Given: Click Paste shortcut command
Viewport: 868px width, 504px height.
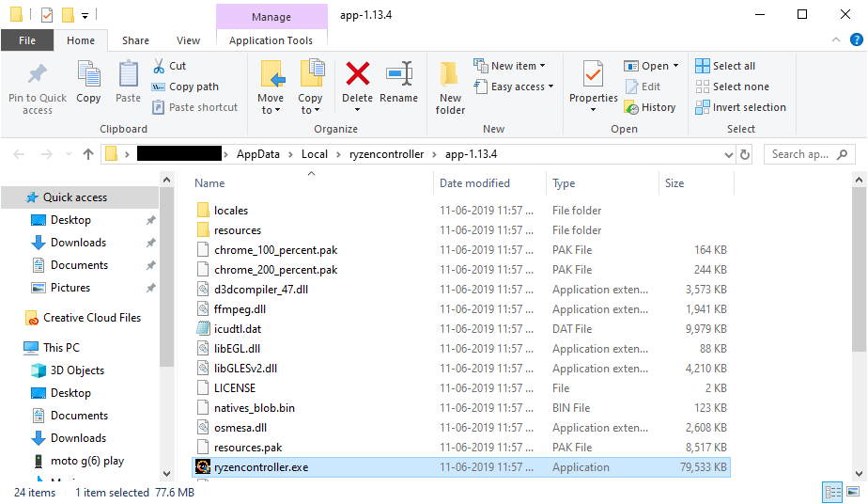Looking at the screenshot, I should tap(194, 107).
